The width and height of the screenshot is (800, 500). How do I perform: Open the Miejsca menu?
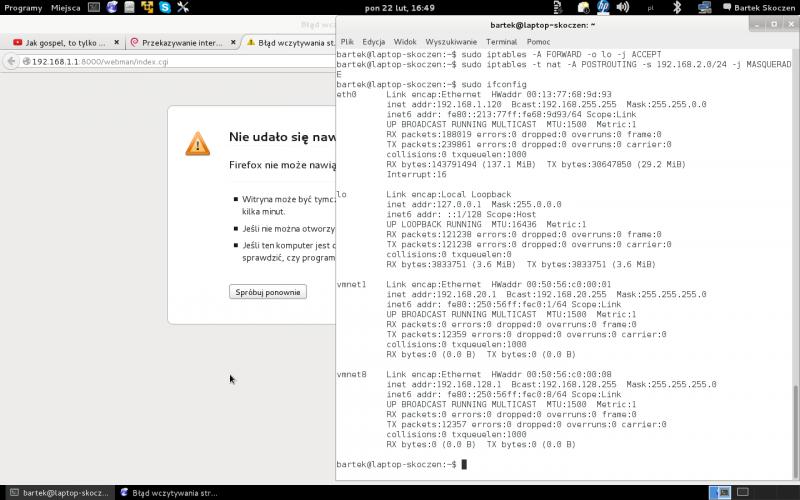(x=65, y=7)
